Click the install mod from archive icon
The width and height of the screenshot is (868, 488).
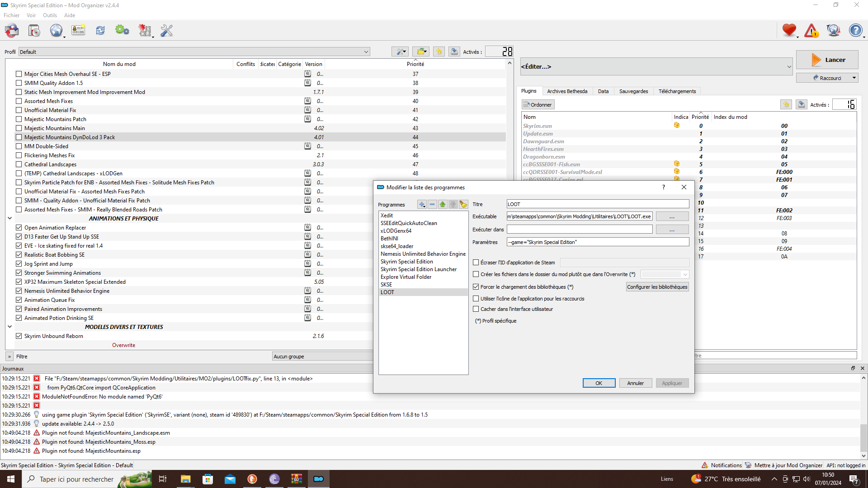click(34, 31)
